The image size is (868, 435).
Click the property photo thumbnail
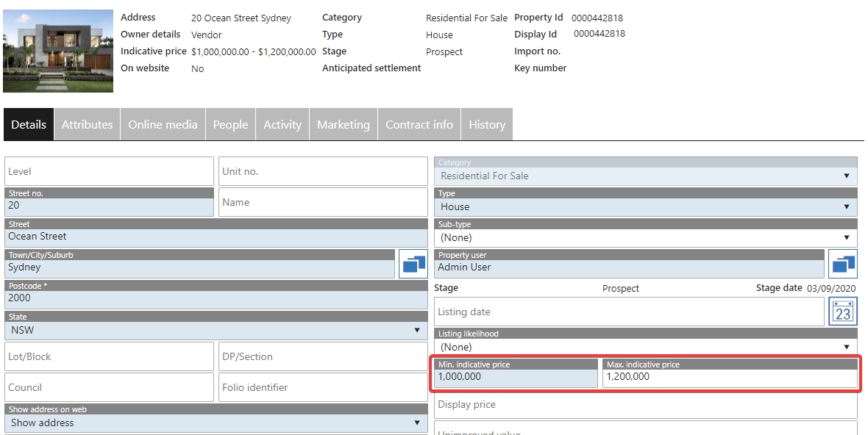tap(58, 51)
